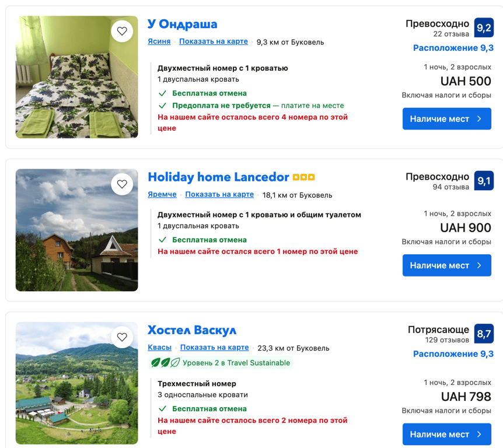Click Holiday home Lancedor star rating squares
This screenshot has width=503, height=448.
tap(304, 177)
